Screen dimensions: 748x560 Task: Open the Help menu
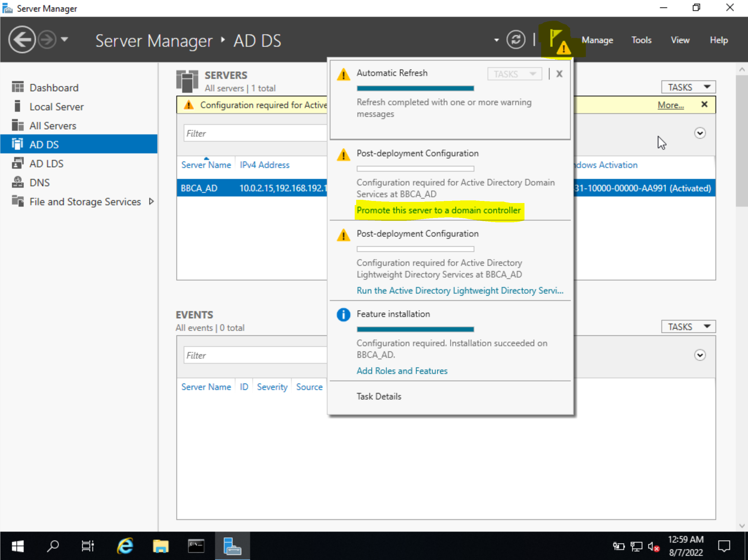[x=718, y=40]
